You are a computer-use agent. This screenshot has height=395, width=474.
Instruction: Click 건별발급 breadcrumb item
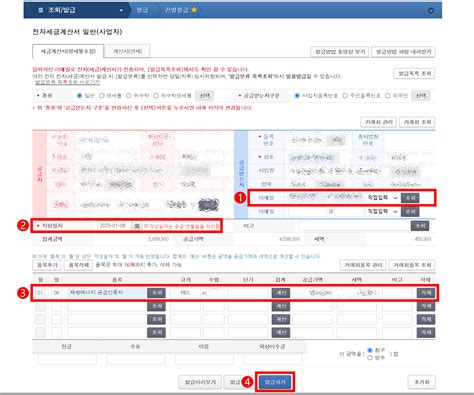coord(177,10)
